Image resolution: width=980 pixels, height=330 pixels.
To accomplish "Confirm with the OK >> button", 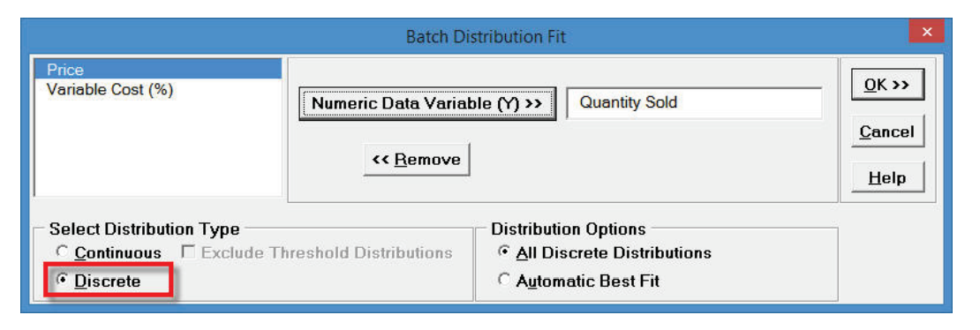I will point(887,85).
